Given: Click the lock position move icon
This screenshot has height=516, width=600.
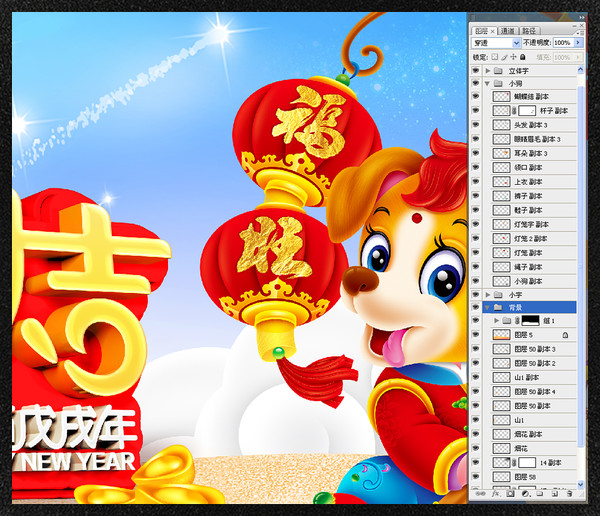Looking at the screenshot, I should point(513,57).
